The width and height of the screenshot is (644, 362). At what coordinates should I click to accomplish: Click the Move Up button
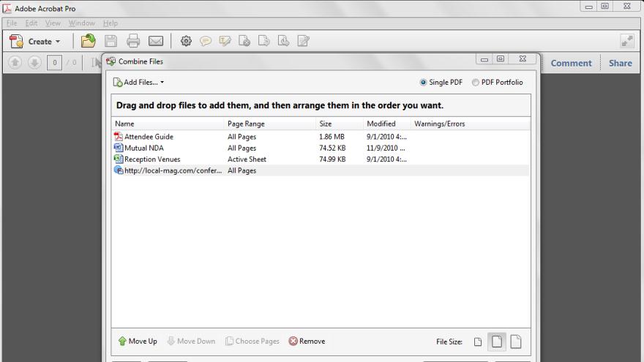[138, 341]
